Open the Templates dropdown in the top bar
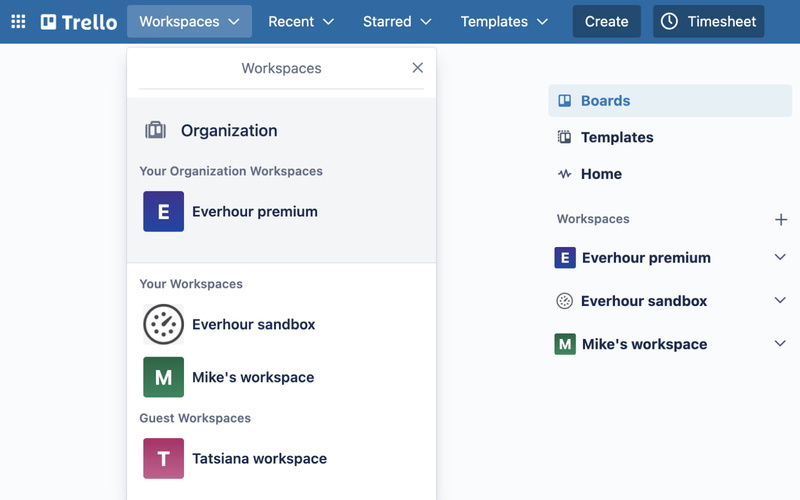This screenshot has height=500, width=800. pos(504,21)
